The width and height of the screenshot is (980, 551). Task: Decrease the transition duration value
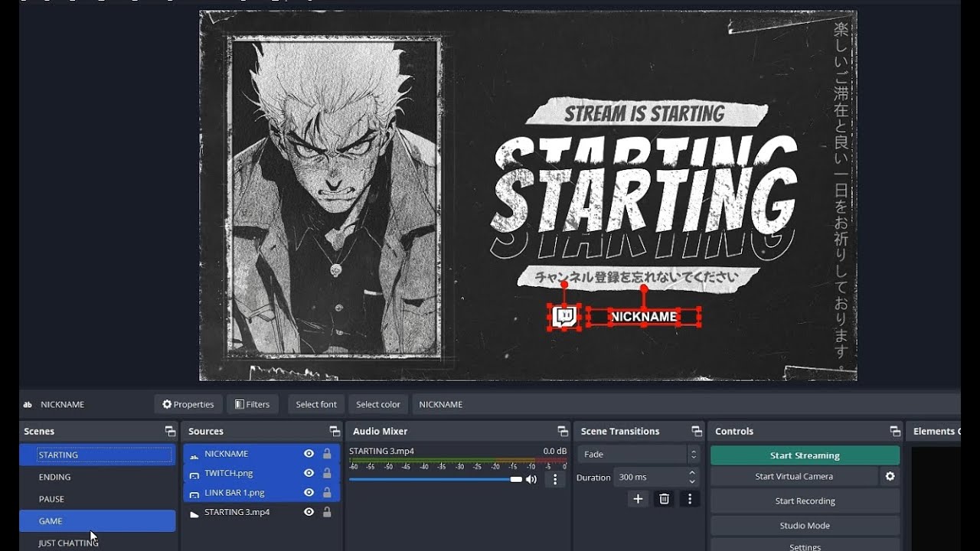coord(692,481)
